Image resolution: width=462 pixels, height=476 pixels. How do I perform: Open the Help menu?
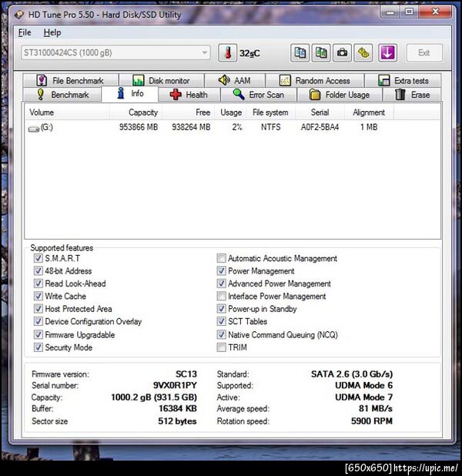pos(52,32)
